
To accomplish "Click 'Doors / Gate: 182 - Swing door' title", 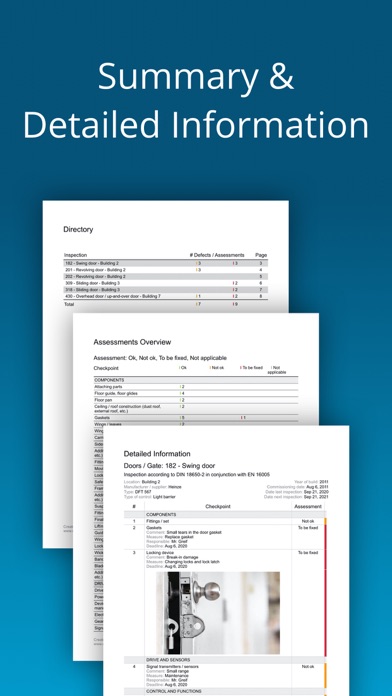I will pyautogui.click(x=169, y=466).
